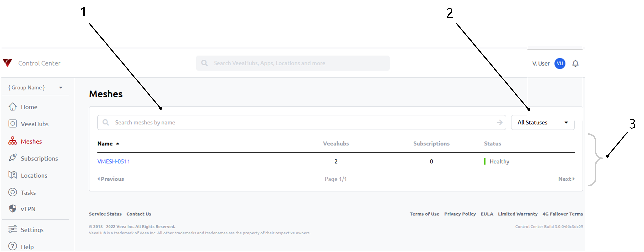Click the global search magnifier icon
644x252 pixels.
click(x=204, y=63)
